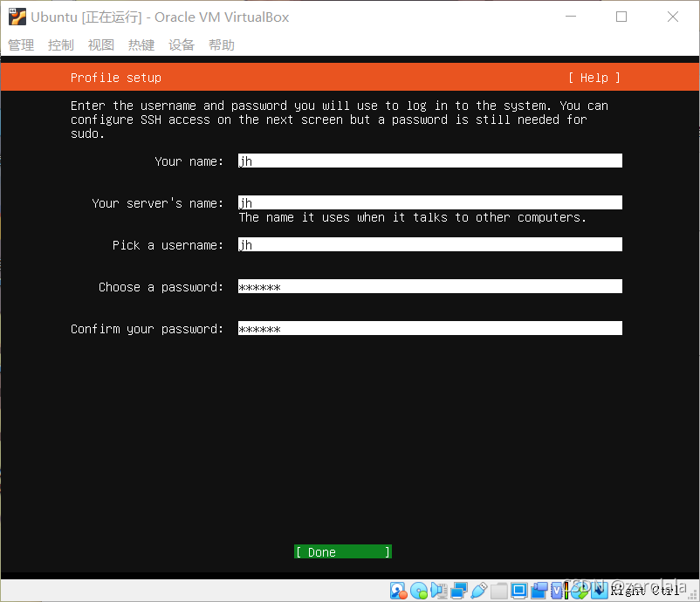This screenshot has width=700, height=602.
Task: Open the 设备 menu
Action: pyautogui.click(x=182, y=45)
